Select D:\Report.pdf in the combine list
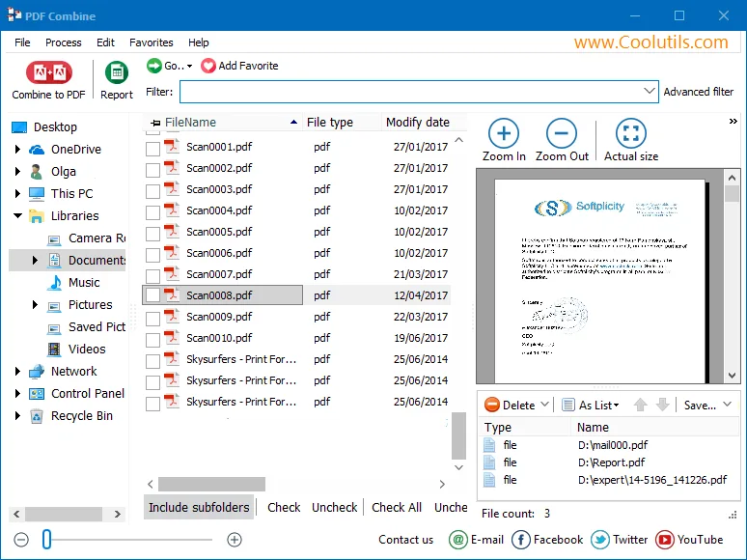Screen dimensions: 747x560 click(x=610, y=462)
